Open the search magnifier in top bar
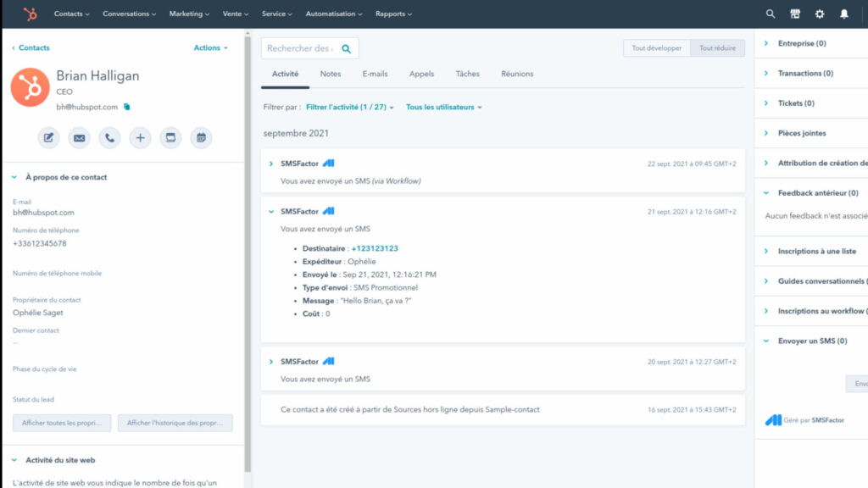868x488 pixels. [770, 14]
